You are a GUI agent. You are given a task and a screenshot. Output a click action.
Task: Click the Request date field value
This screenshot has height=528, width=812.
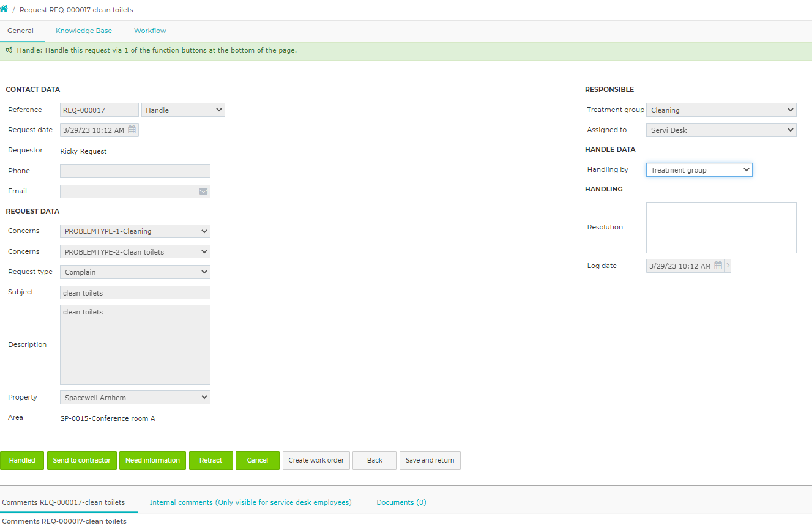(x=94, y=130)
